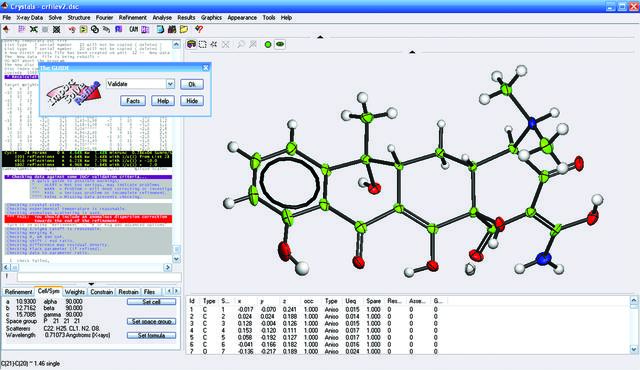The width and height of the screenshot is (640, 370).
Task: Open the Graphics menu
Action: 211,18
